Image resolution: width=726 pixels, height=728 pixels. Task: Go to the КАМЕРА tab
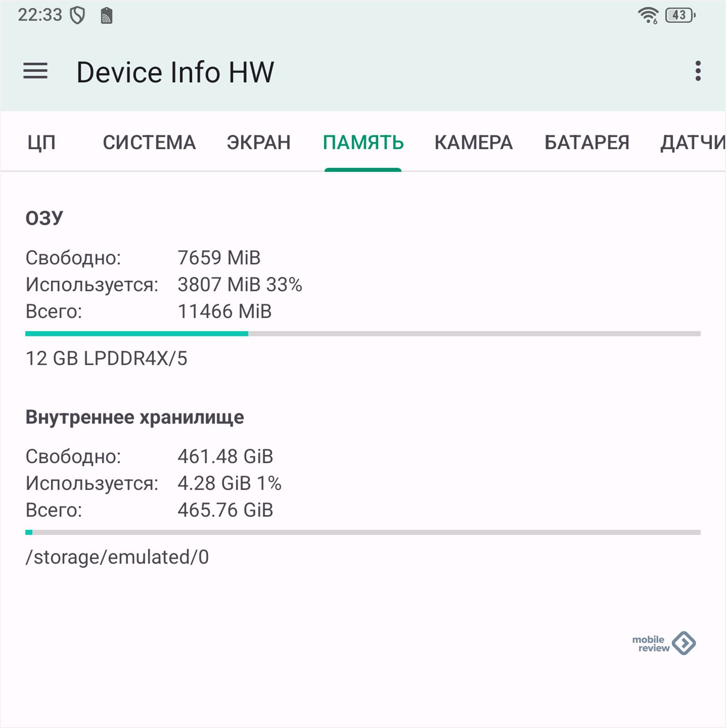474,142
